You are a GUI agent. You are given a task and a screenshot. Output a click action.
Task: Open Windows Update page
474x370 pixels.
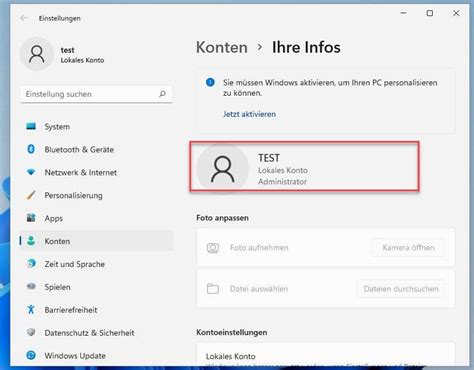coord(96,356)
